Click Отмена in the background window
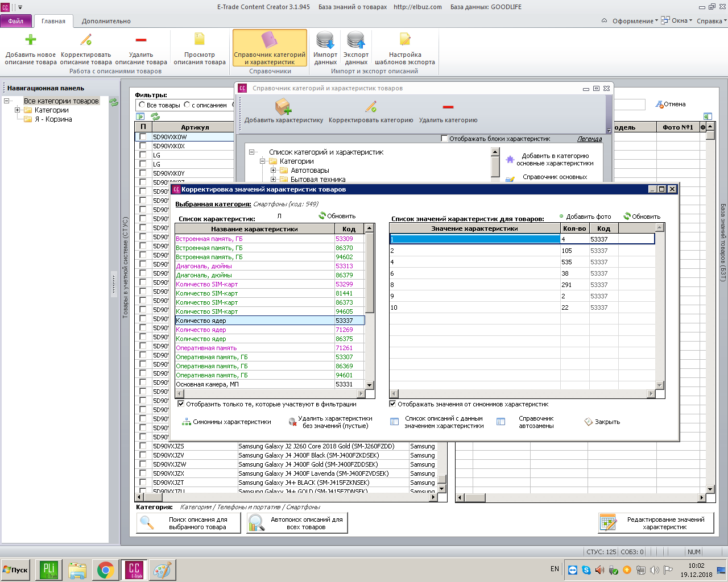 tap(671, 105)
